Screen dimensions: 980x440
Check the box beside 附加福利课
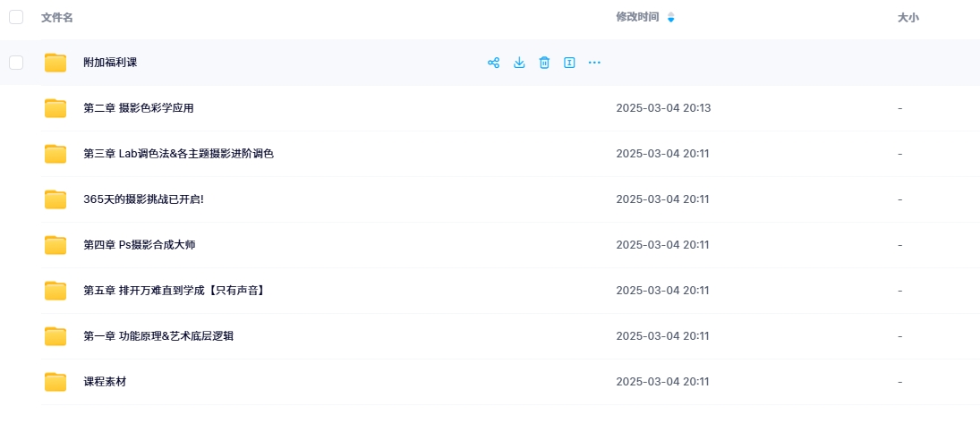tap(16, 63)
